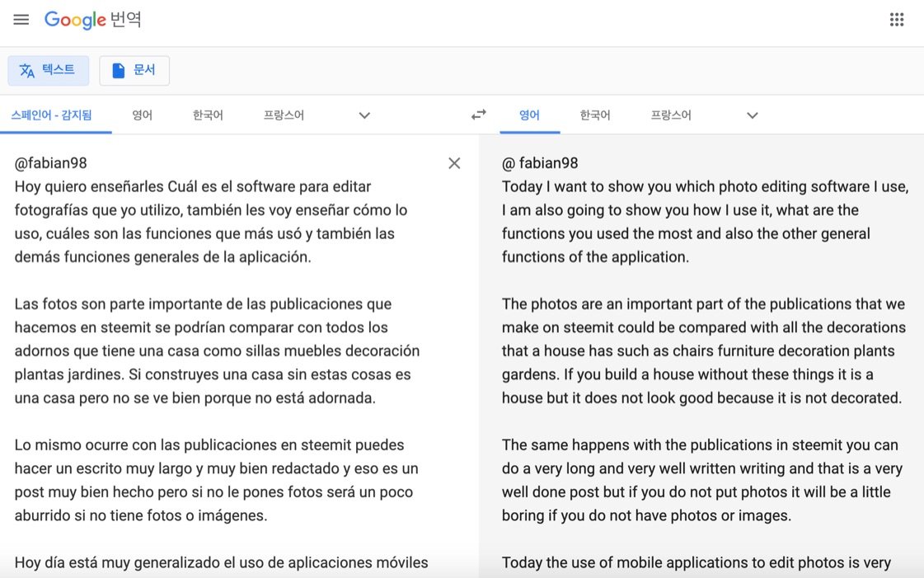Select the 스페인어 - 감지됨 source tab
The width and height of the screenshot is (924, 578).
point(51,115)
